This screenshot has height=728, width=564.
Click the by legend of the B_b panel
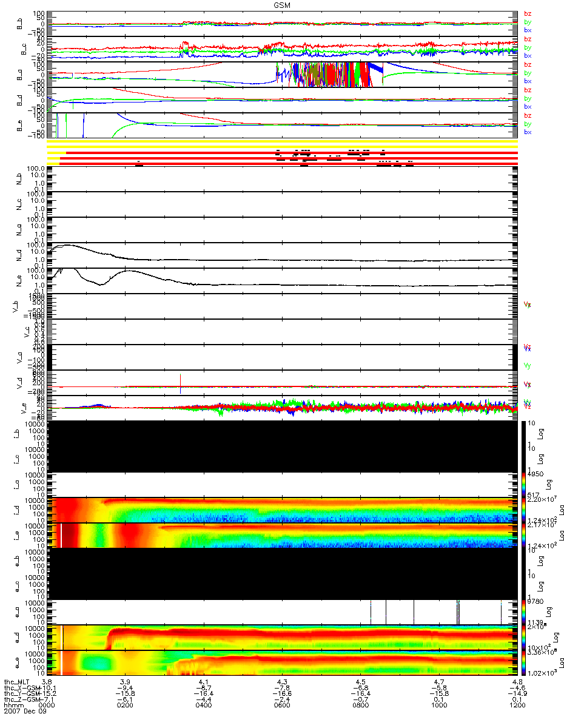(x=528, y=22)
